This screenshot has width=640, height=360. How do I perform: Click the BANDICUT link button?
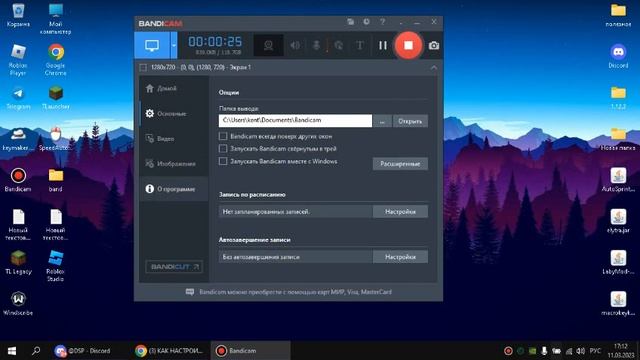point(174,267)
